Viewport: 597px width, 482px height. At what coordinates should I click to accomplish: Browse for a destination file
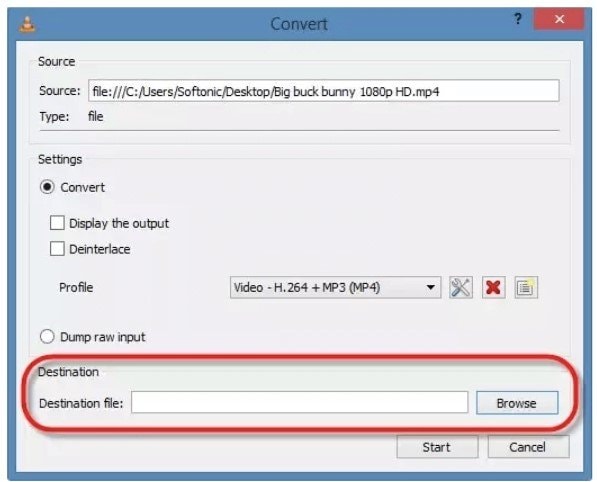pyautogui.click(x=517, y=403)
